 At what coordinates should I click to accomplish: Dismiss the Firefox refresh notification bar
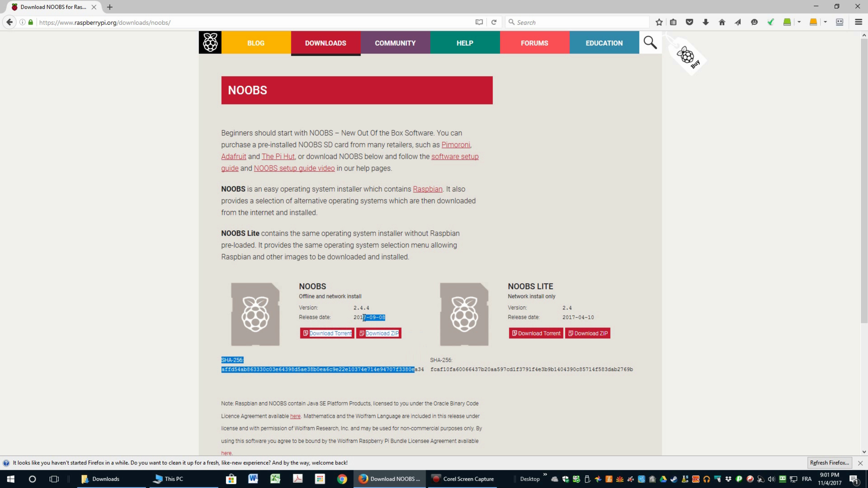[x=860, y=463]
